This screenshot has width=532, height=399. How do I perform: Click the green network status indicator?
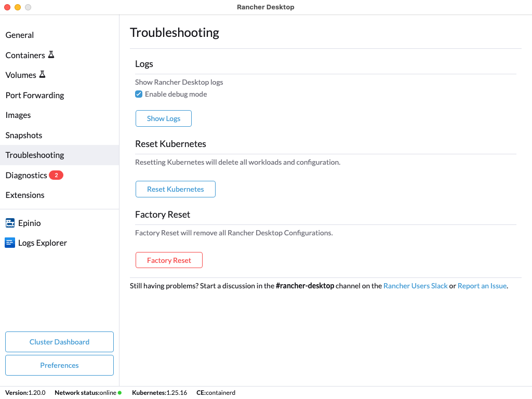click(119, 393)
